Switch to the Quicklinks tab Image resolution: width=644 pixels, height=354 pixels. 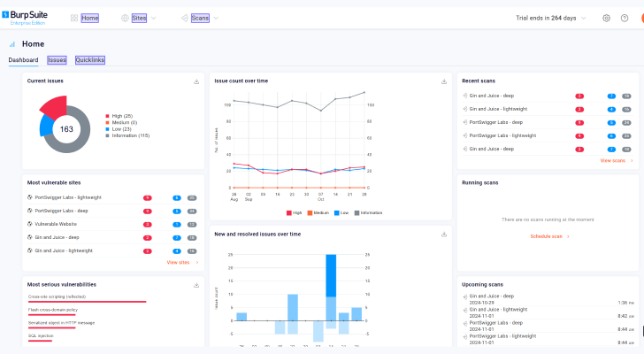[90, 60]
